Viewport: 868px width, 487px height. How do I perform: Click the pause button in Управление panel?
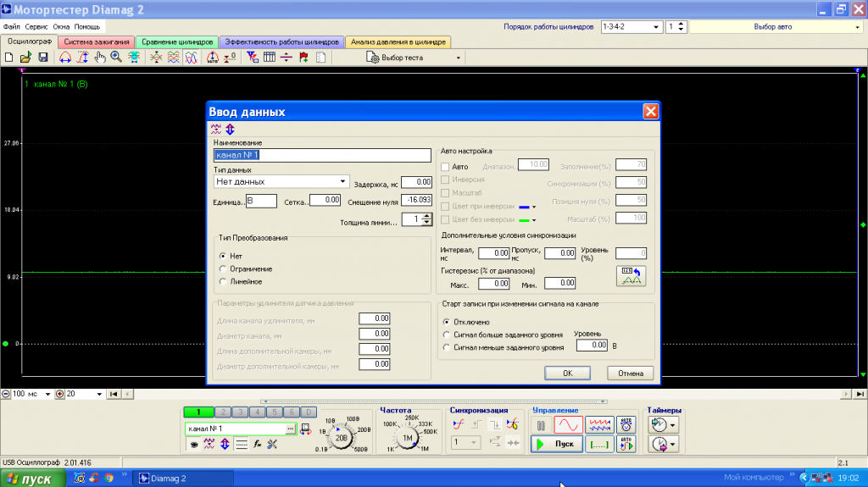[541, 425]
